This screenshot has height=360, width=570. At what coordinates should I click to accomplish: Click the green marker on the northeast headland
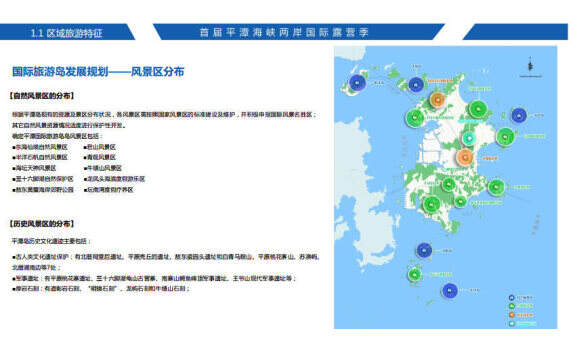click(478, 109)
